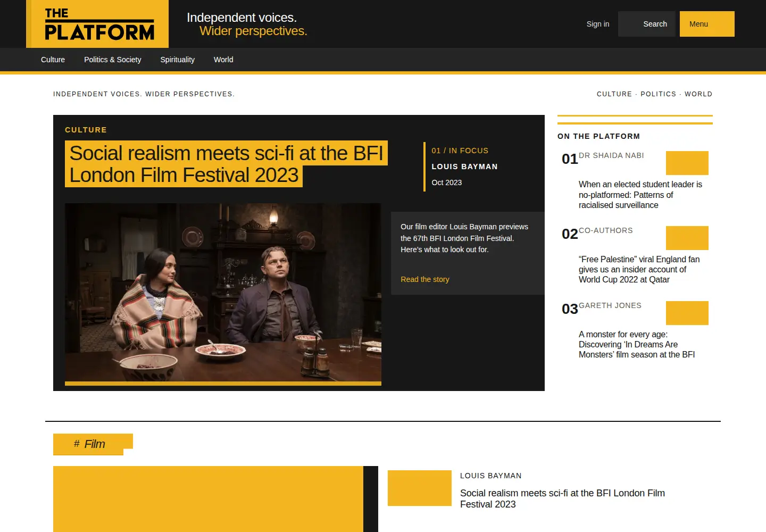The image size is (766, 532).
Task: Click the film editor preview summary text
Action: (x=464, y=238)
